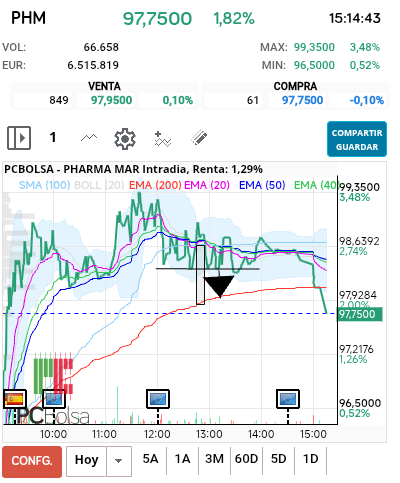
Task: Click the 15:00 time axis label
Action: [313, 434]
